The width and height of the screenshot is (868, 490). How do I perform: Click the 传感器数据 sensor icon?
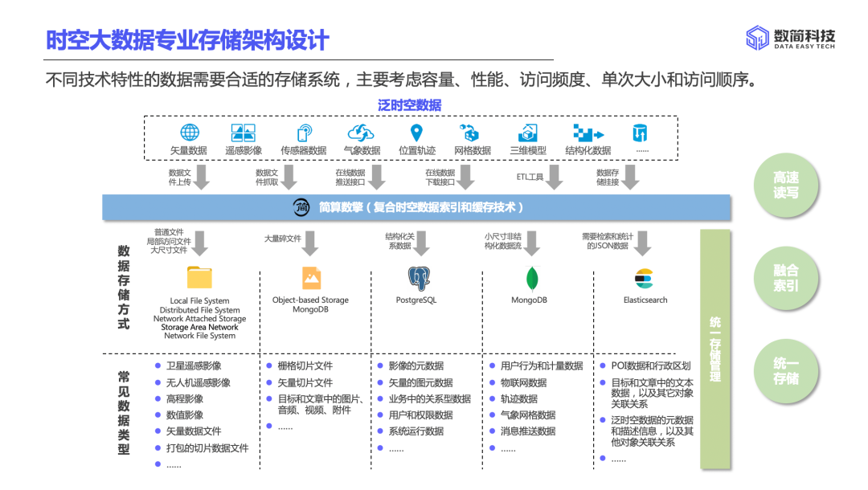(304, 133)
